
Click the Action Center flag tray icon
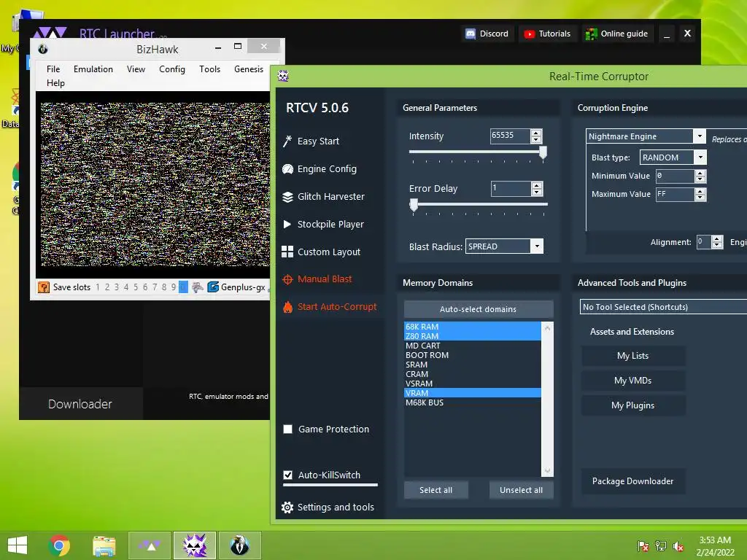click(643, 546)
